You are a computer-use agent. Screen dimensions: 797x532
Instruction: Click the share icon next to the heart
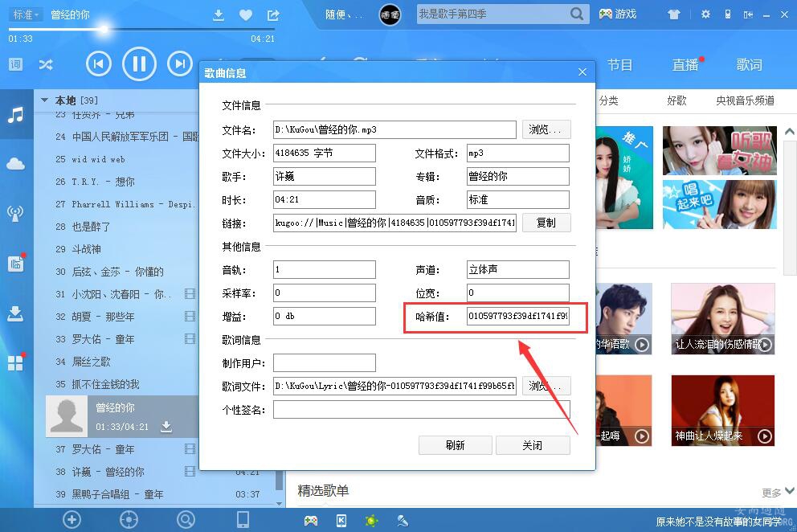coord(273,15)
